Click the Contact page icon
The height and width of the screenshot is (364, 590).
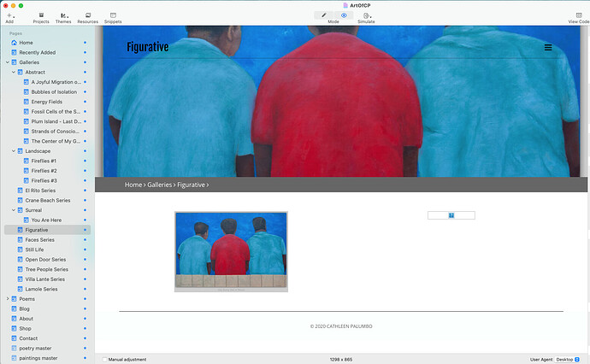pyautogui.click(x=14, y=338)
